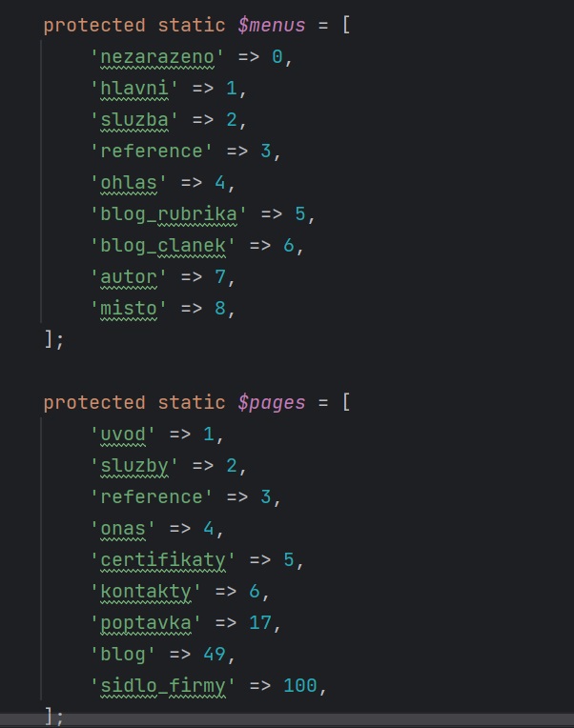Screen dimensions: 574x728
Task: Click the 'certifikaty' string key
Action: click(163, 560)
